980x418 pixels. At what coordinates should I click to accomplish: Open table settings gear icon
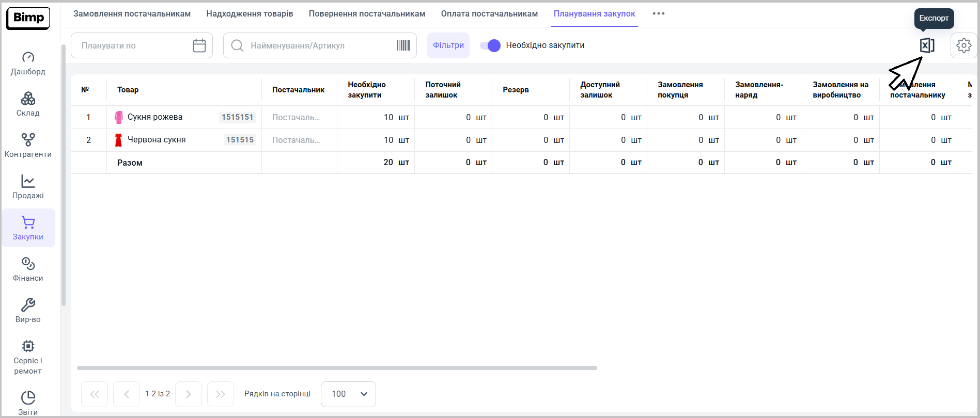963,45
